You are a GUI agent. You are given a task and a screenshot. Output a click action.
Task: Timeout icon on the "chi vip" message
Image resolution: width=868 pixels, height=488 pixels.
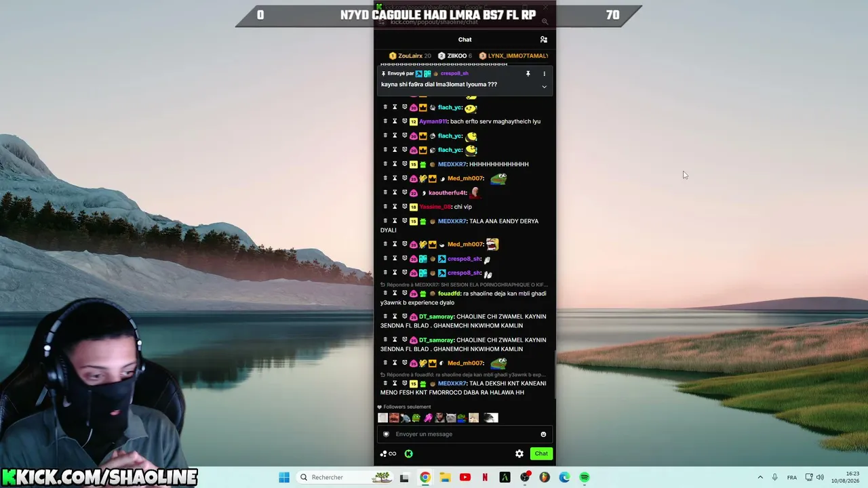click(x=395, y=207)
